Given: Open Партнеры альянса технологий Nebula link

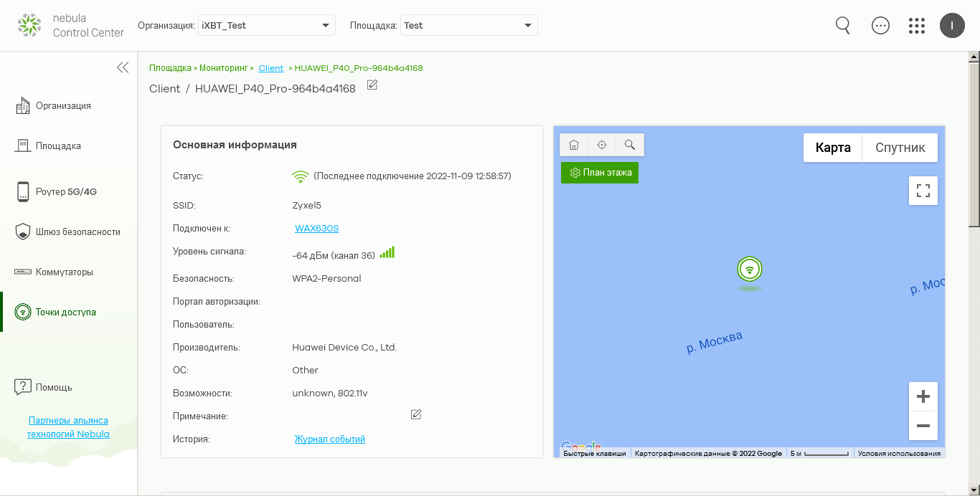Looking at the screenshot, I should point(68,427).
